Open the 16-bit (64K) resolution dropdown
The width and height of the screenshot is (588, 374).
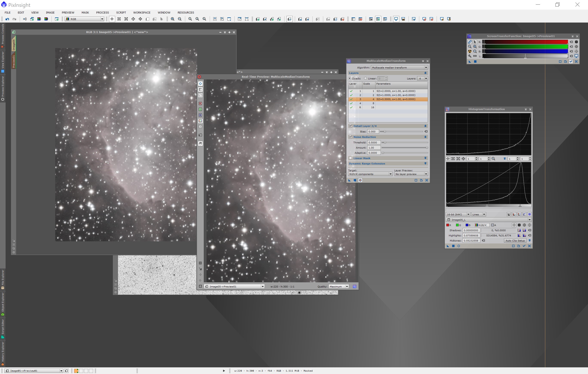[458, 214]
